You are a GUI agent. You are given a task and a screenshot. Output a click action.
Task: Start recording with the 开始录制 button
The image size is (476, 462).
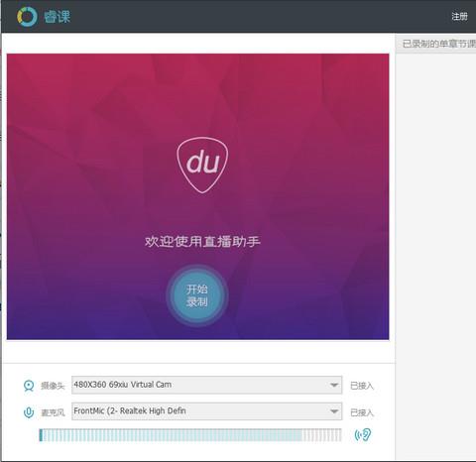click(x=197, y=295)
